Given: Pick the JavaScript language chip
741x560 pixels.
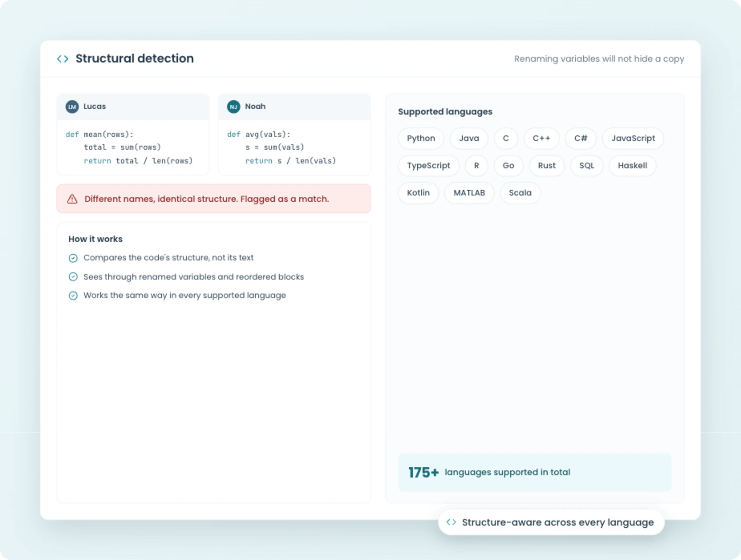Looking at the screenshot, I should tap(633, 139).
